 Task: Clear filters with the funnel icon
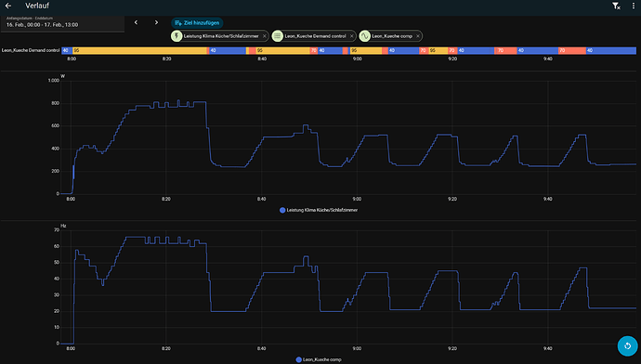pos(616,6)
